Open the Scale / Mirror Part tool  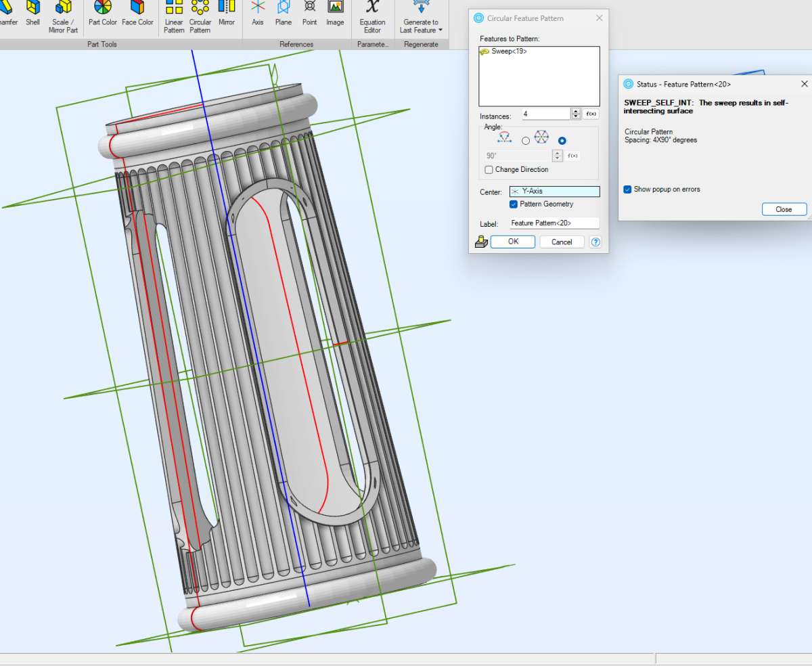pyautogui.click(x=63, y=18)
